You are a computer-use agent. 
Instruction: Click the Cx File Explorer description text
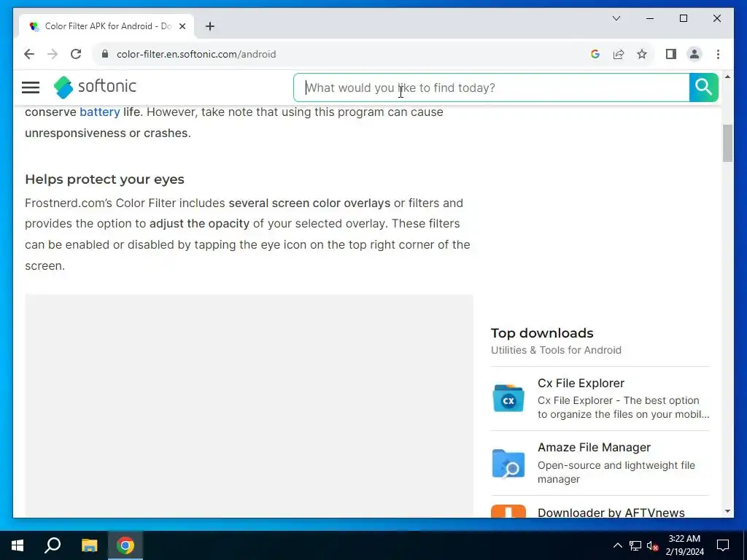point(623,407)
